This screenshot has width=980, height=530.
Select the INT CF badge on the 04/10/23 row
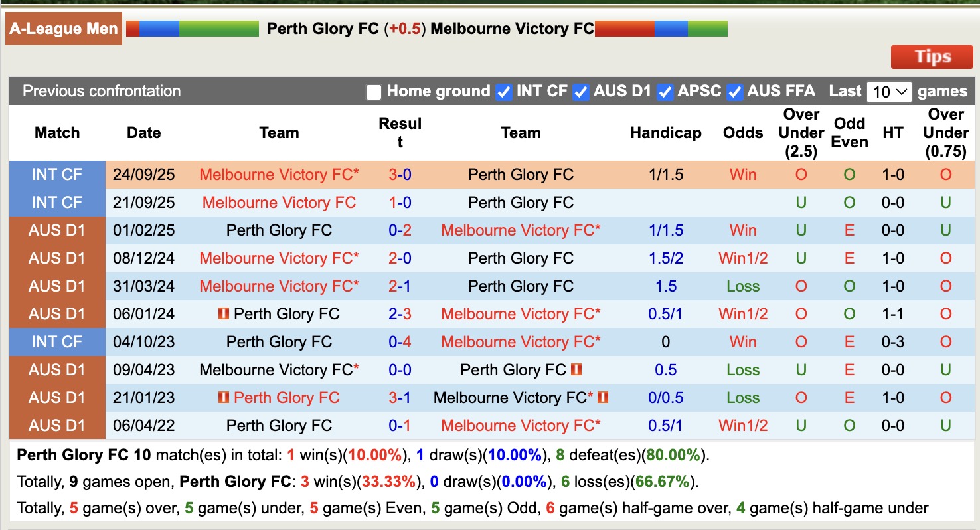[x=57, y=341]
